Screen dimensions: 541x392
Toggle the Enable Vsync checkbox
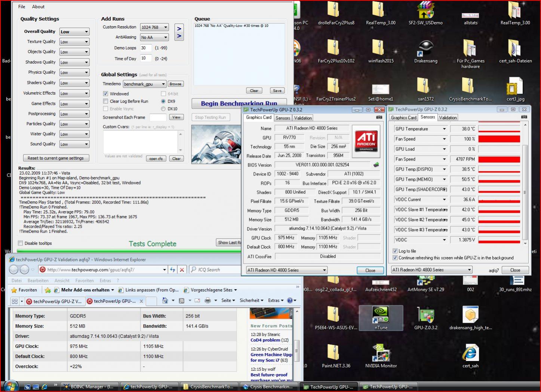[105, 109]
